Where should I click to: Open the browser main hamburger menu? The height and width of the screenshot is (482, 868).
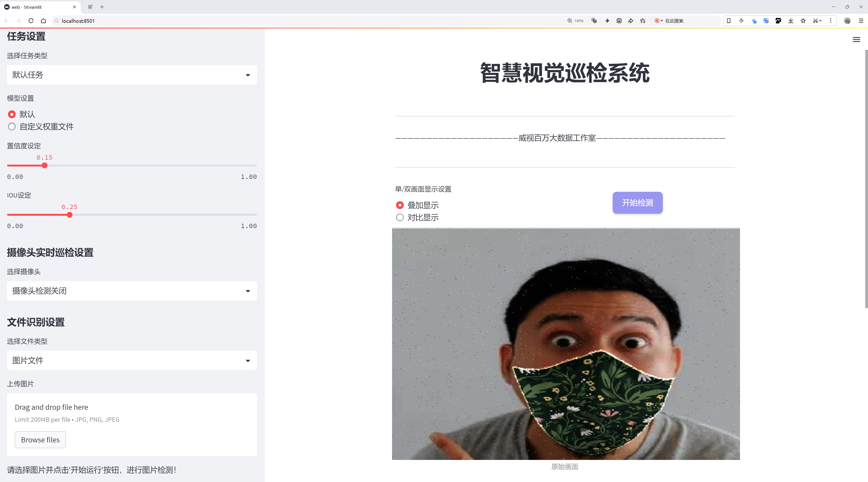pyautogui.click(x=861, y=21)
